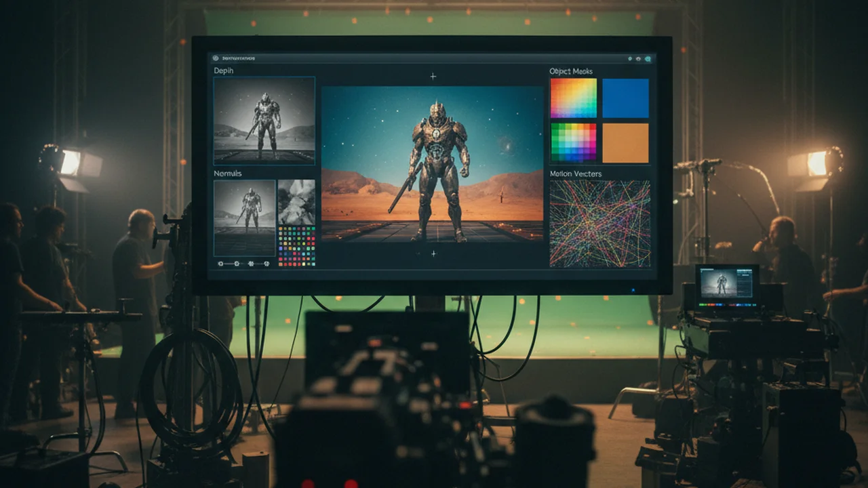The height and width of the screenshot is (488, 868).
Task: Click the third icon in the row below Normals
Action: click(251, 264)
